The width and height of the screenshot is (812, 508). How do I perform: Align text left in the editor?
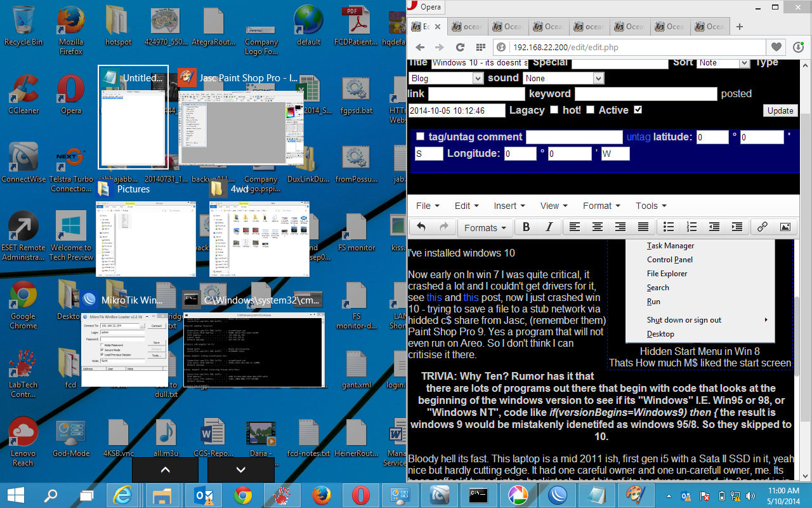click(x=574, y=227)
